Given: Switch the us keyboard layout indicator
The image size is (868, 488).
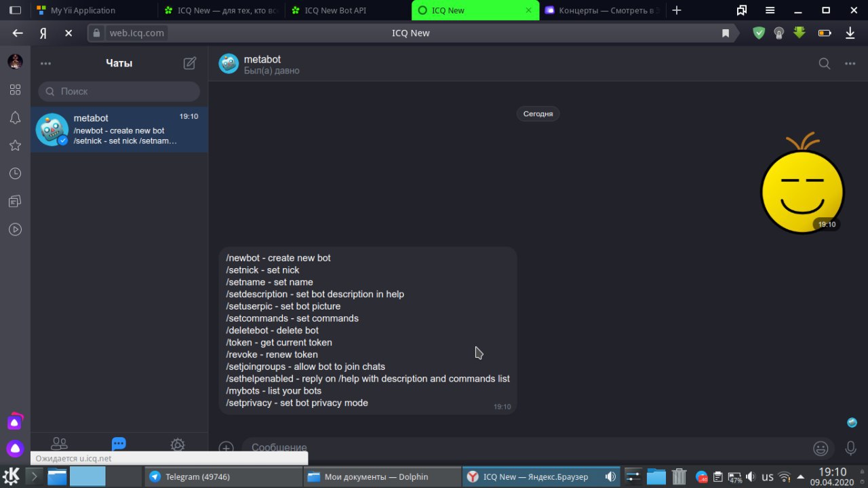Looking at the screenshot, I should click(x=768, y=477).
